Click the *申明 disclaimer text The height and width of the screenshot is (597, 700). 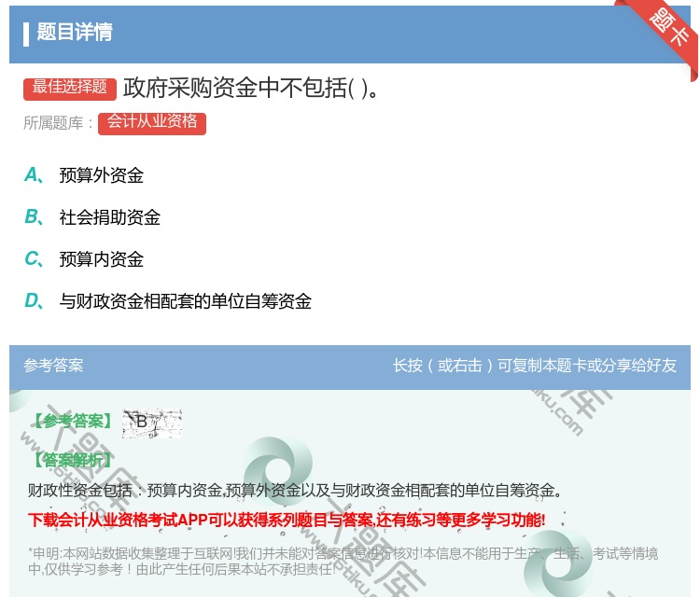(x=343, y=562)
